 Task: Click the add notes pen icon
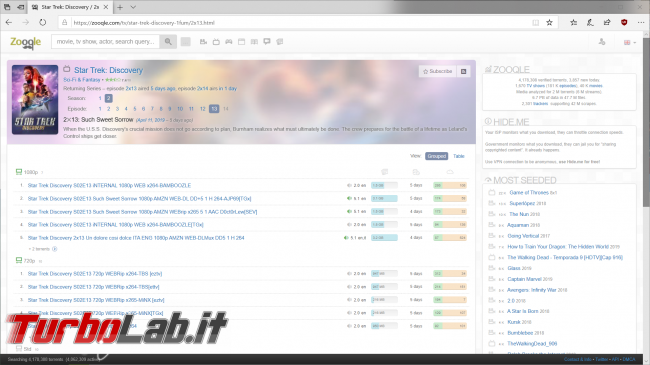[590, 22]
